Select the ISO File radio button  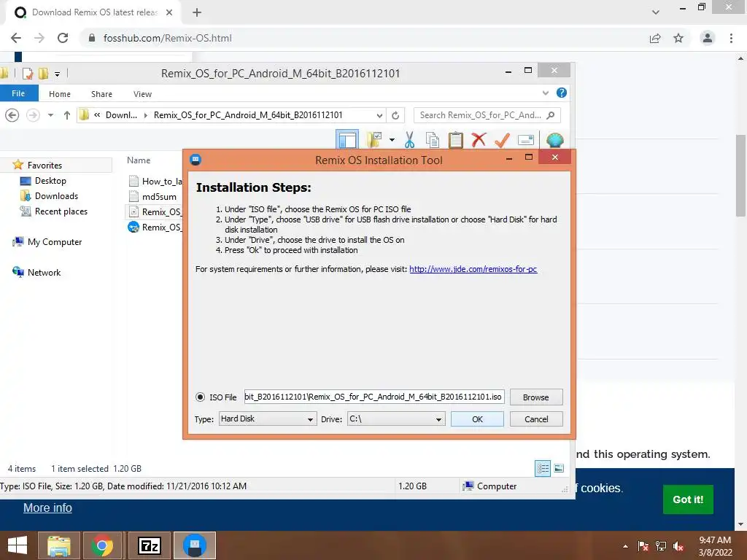pos(200,397)
